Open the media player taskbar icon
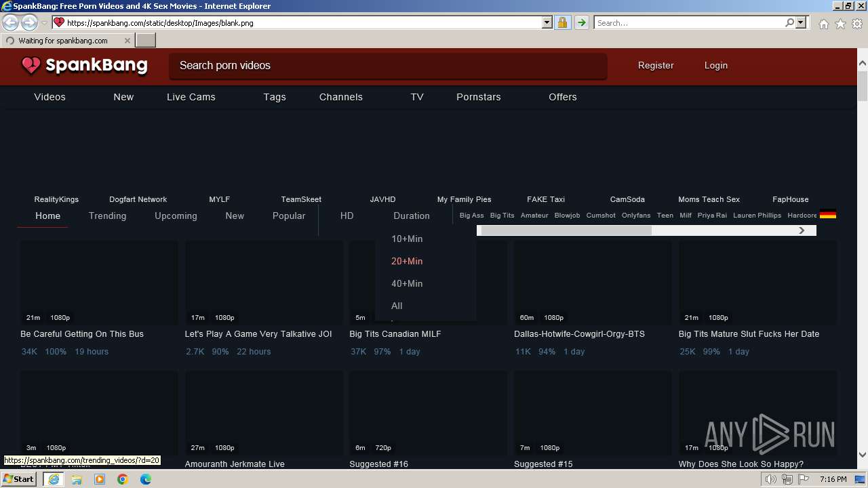Image resolution: width=868 pixels, height=488 pixels. point(100,479)
